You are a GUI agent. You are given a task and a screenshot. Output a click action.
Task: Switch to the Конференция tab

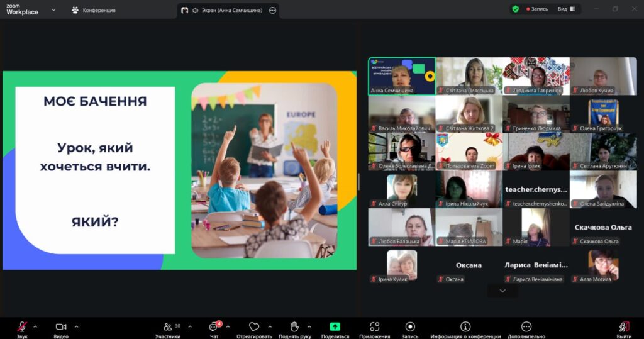[x=94, y=10]
